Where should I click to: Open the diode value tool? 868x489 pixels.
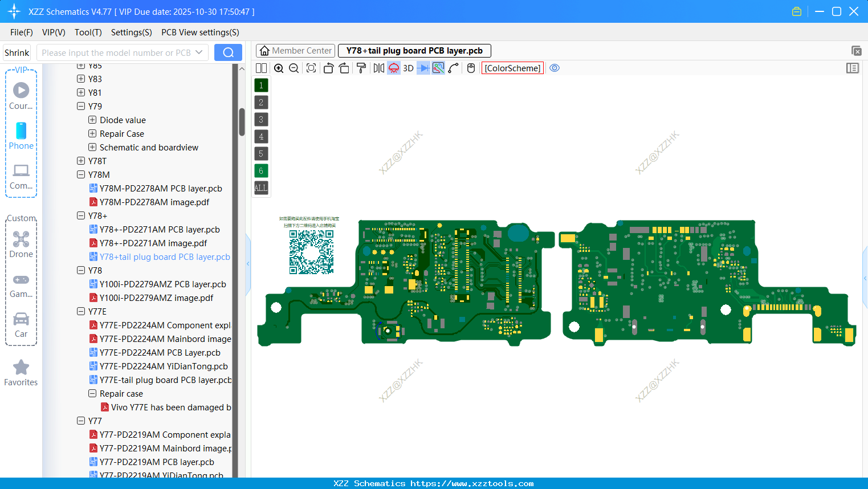click(422, 68)
